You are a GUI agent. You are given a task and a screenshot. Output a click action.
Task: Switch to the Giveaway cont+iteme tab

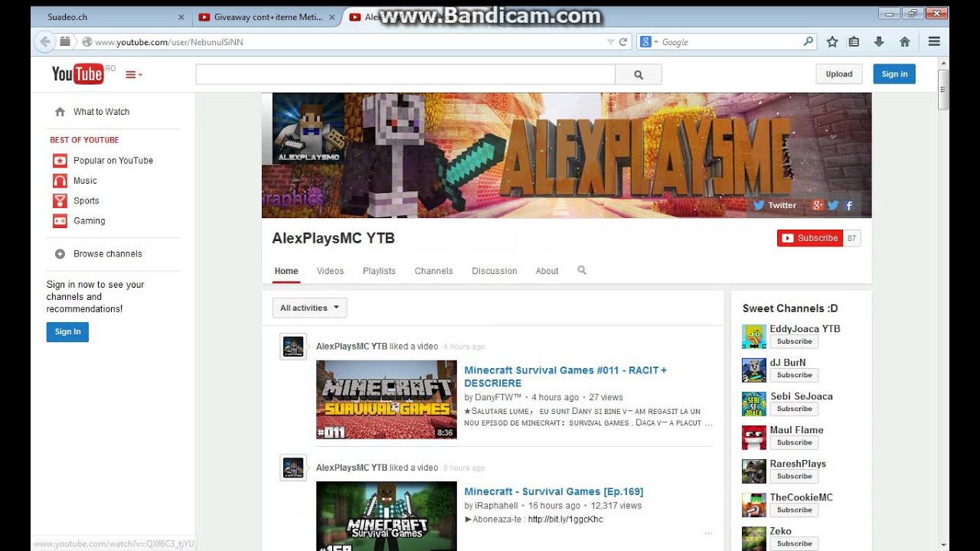268,17
